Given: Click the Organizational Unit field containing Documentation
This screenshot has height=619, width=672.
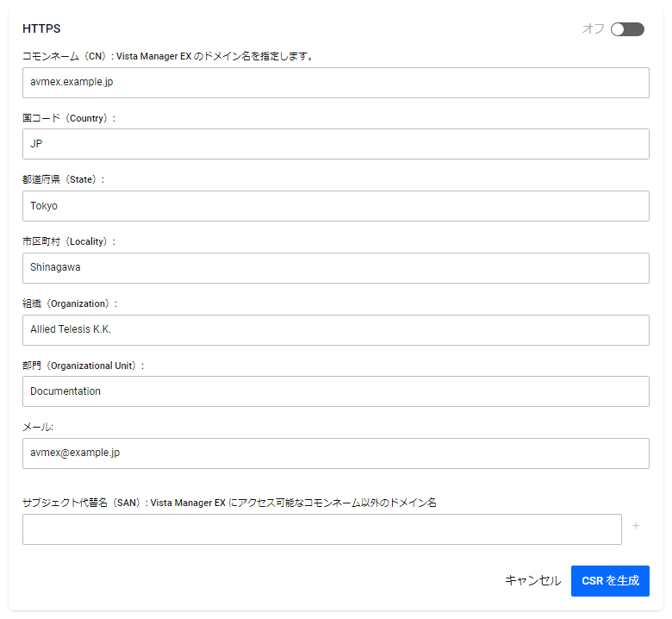Looking at the screenshot, I should (x=335, y=391).
